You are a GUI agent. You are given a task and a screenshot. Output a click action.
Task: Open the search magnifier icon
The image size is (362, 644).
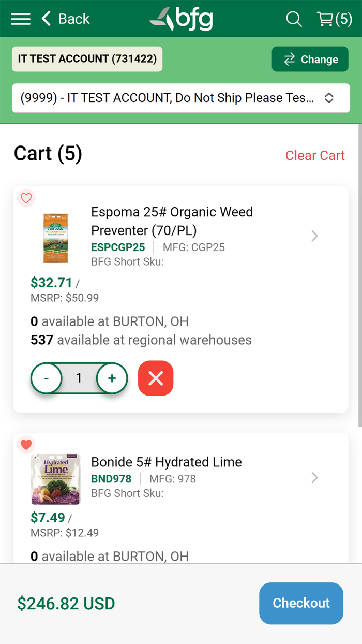294,19
